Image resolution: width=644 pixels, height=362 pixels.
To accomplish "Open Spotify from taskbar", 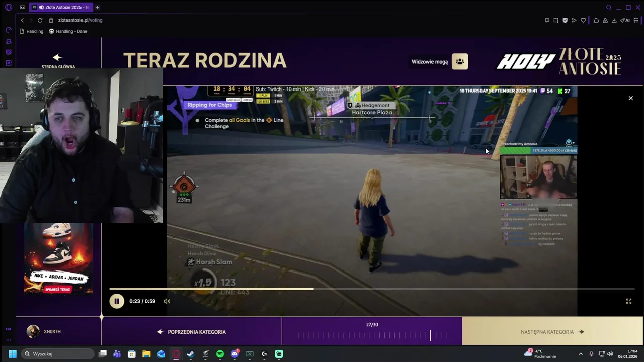I will (220, 354).
